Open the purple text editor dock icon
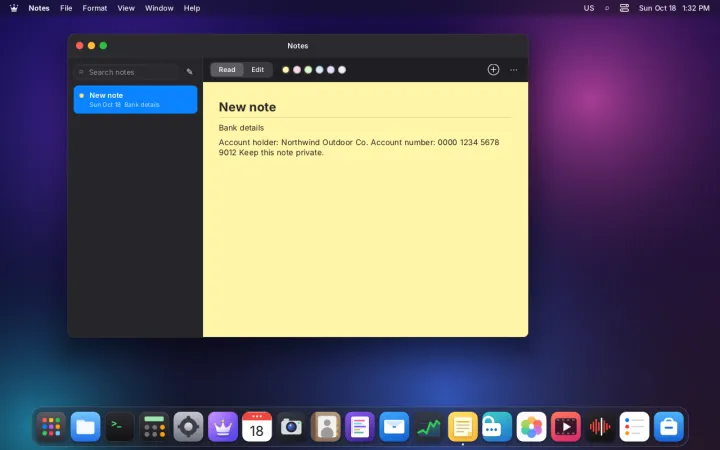Viewport: 720px width, 450px height. click(360, 427)
